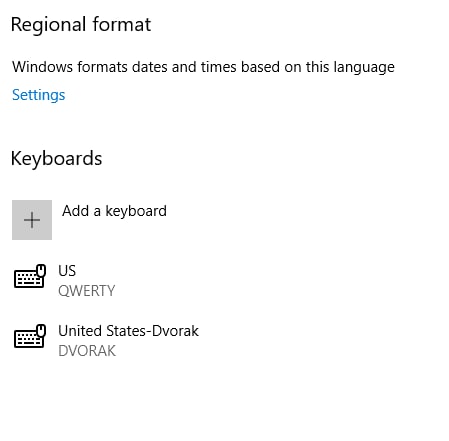The image size is (449, 441).
Task: Click the 'QWERTY' layout subtitle
Action: pos(87,291)
